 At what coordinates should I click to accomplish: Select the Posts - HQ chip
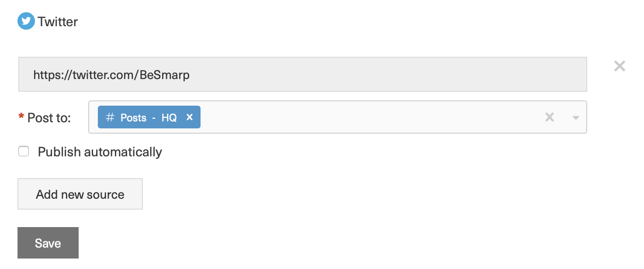(x=149, y=117)
